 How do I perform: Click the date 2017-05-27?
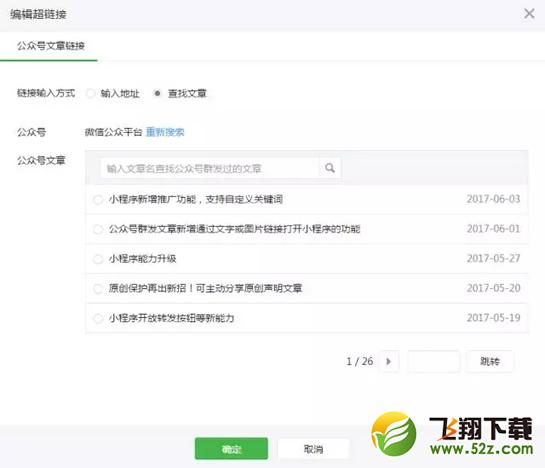click(493, 258)
